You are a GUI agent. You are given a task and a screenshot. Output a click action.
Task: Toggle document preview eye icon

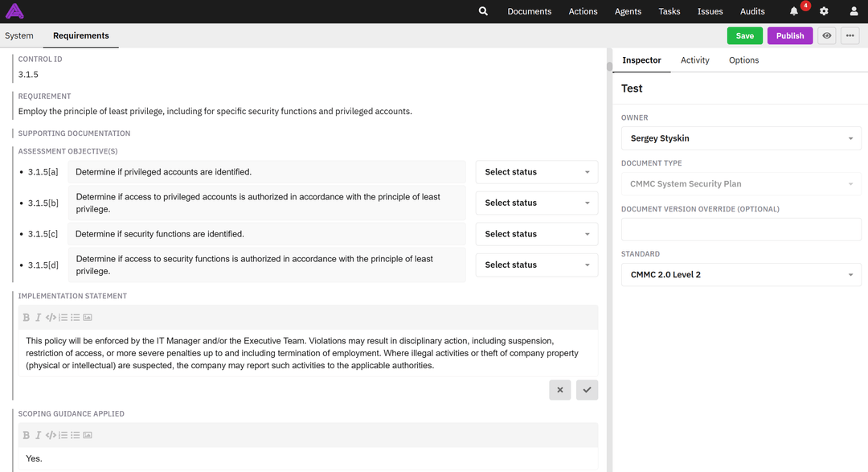(x=826, y=35)
